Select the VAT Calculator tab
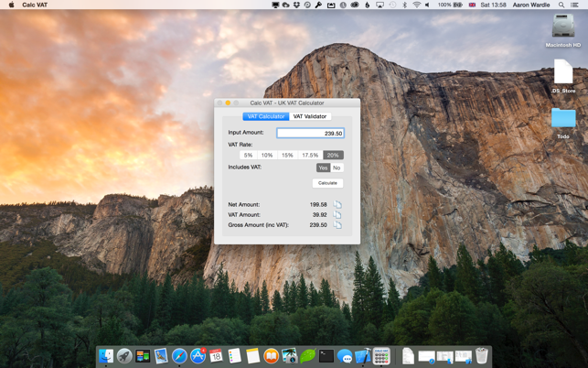The height and width of the screenshot is (368, 588). coord(266,116)
